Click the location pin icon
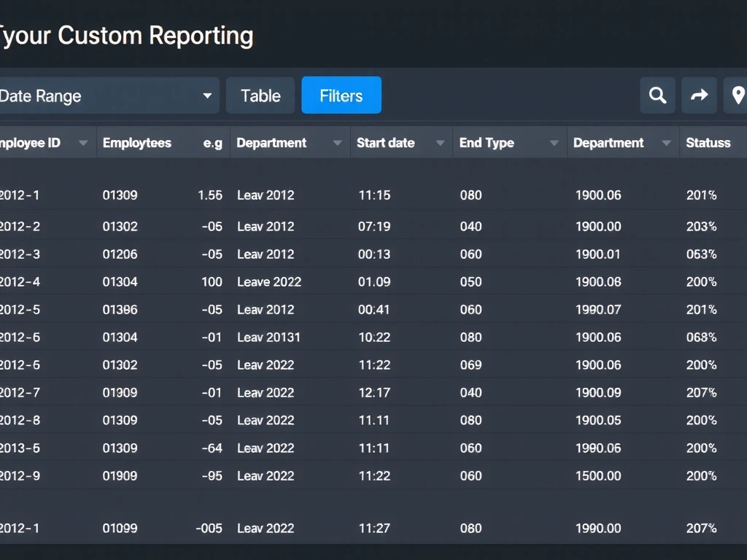Screen dimensions: 747x560 pos(739,96)
